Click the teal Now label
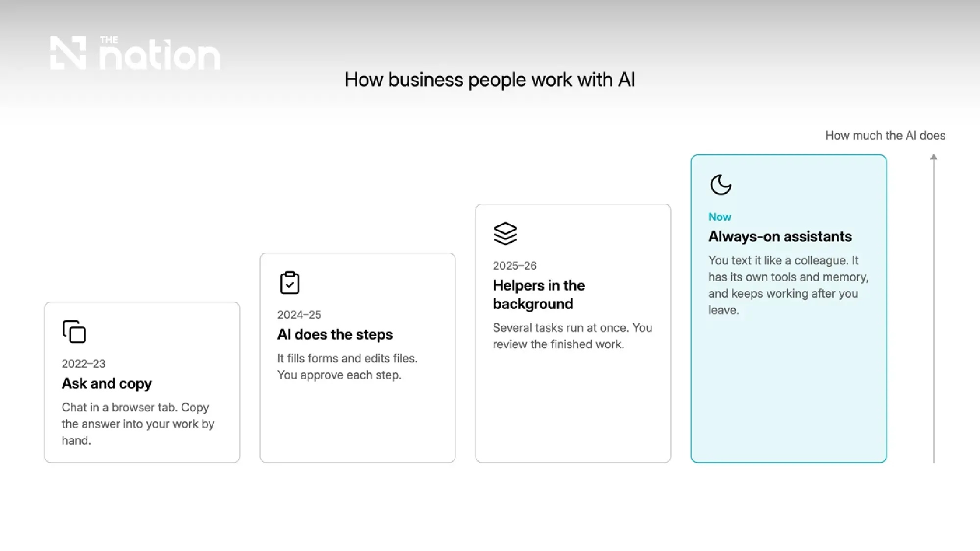The width and height of the screenshot is (980, 551). (719, 217)
